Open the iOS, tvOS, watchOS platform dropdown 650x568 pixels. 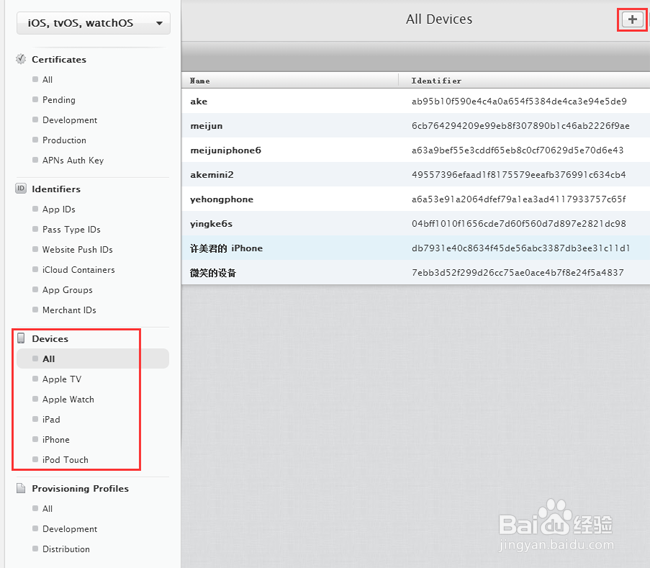(93, 23)
